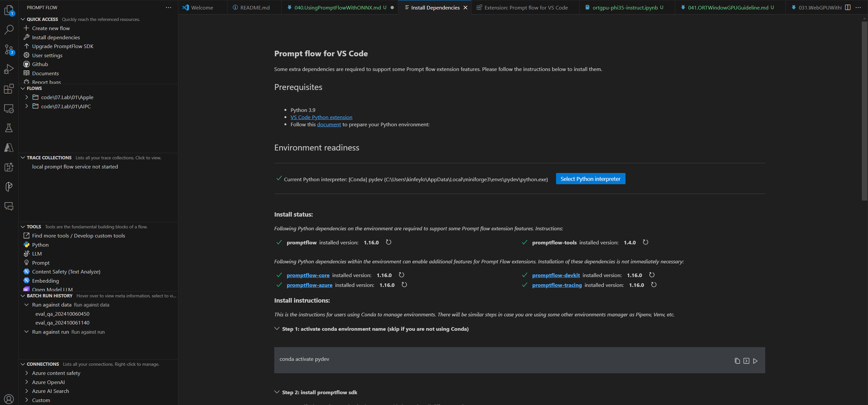Open the promptflow-devkit link
The width and height of the screenshot is (868, 405).
(556, 275)
